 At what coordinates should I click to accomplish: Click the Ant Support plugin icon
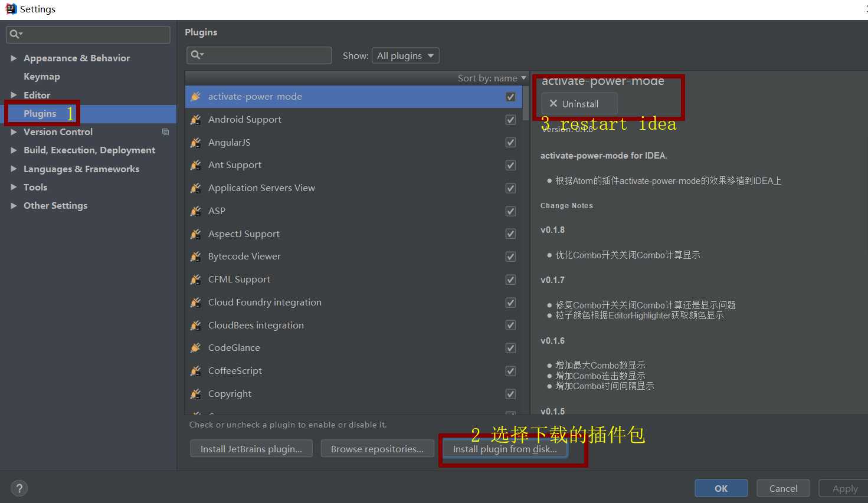196,165
